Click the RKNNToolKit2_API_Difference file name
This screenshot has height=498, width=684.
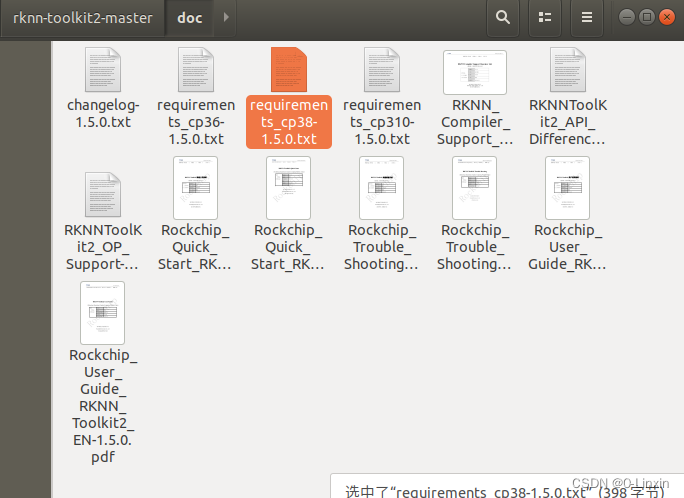(568, 122)
